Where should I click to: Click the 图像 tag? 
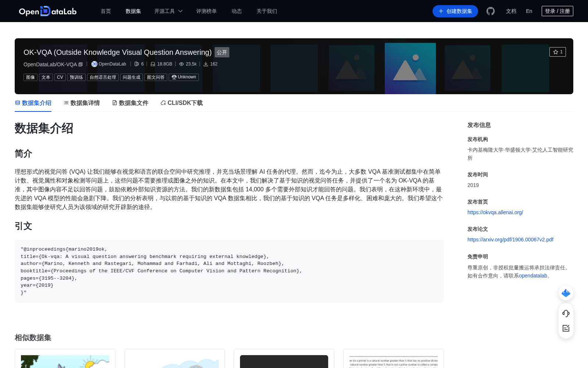pos(31,77)
